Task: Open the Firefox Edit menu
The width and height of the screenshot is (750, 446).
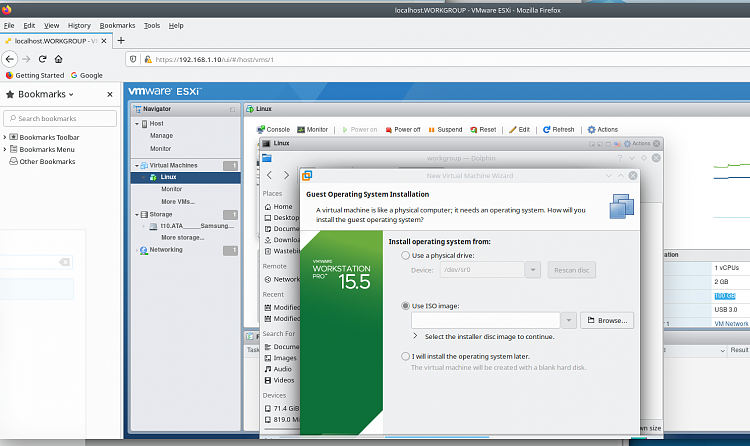Action: tap(29, 25)
